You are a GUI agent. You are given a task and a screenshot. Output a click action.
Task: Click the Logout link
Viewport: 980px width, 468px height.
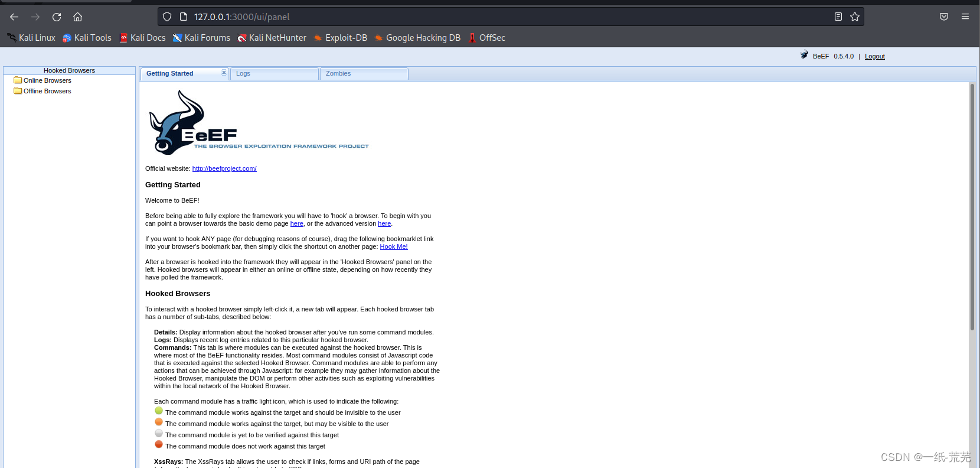(875, 56)
